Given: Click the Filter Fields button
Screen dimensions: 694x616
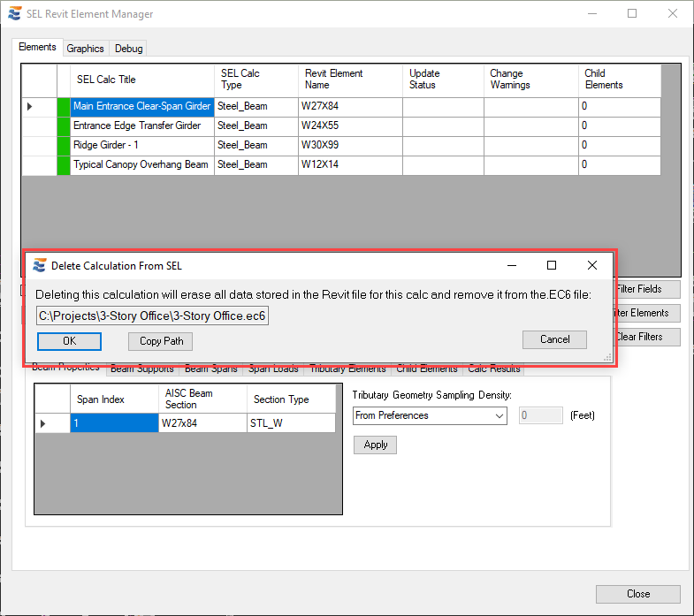Looking at the screenshot, I should (647, 289).
